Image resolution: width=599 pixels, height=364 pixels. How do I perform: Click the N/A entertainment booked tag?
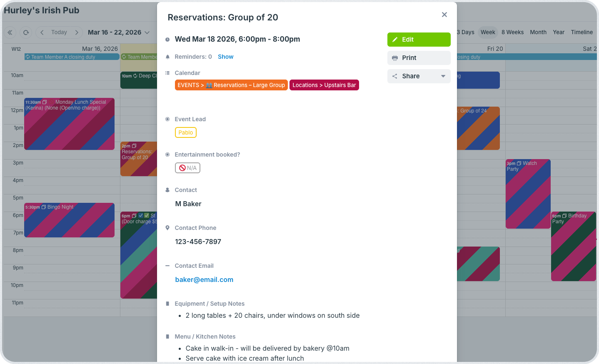[x=187, y=168]
